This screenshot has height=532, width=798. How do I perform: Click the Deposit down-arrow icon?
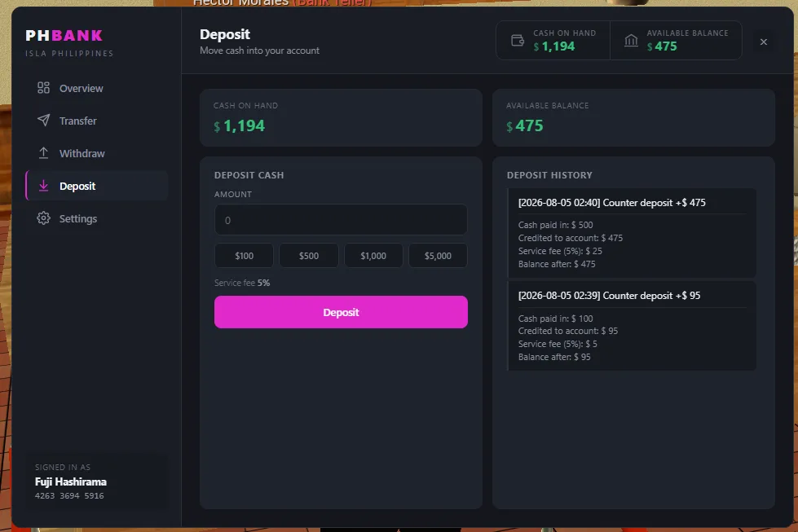click(43, 186)
